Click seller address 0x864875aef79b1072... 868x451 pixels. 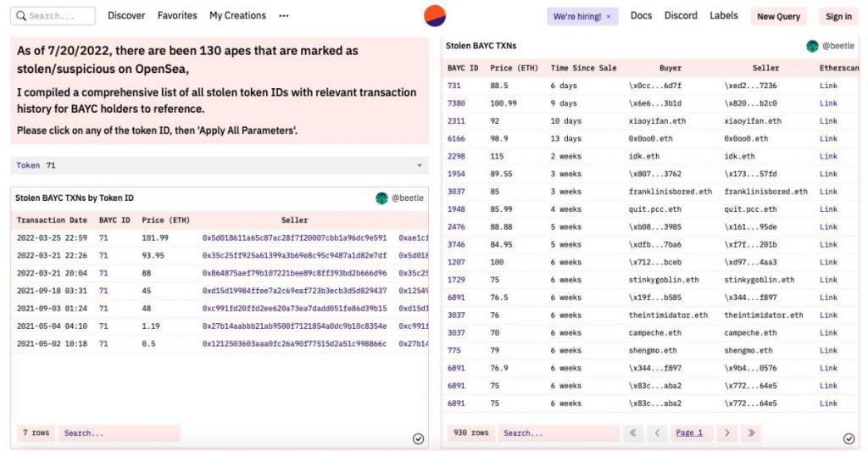click(294, 273)
